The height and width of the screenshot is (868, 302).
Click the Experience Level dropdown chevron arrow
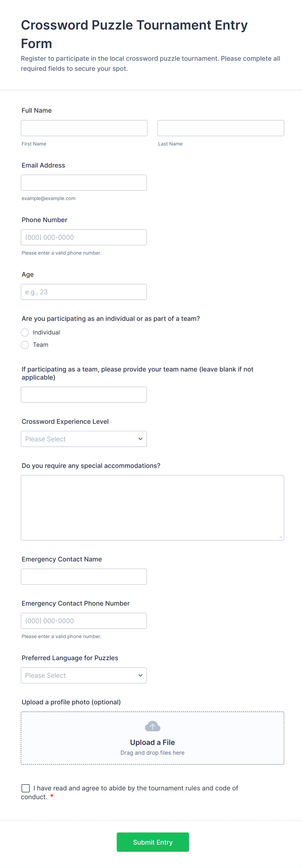[140, 439]
